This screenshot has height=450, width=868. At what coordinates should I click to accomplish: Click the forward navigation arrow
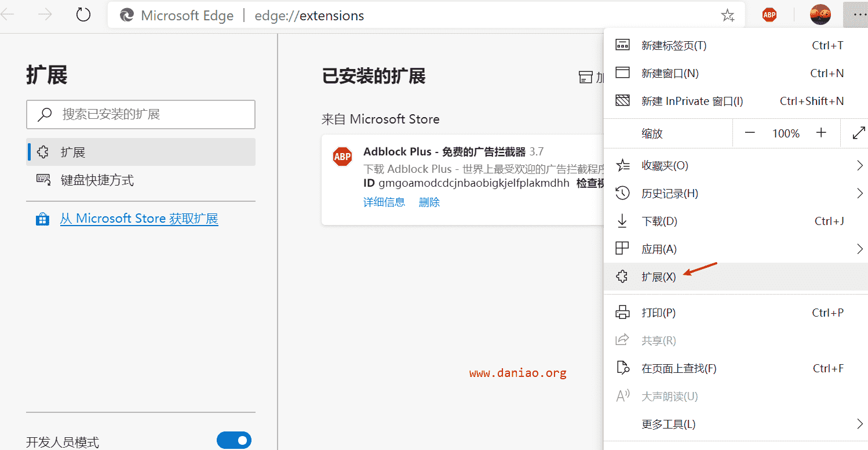45,15
